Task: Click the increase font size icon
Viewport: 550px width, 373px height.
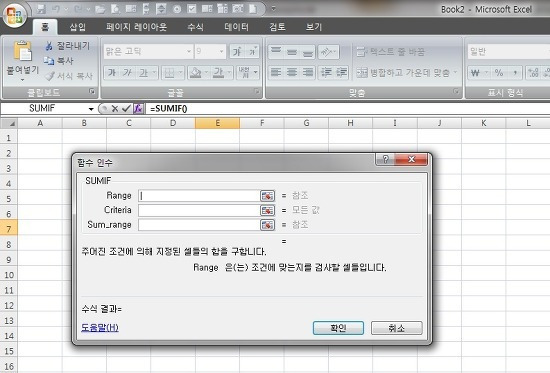Action: pyautogui.click(x=237, y=52)
